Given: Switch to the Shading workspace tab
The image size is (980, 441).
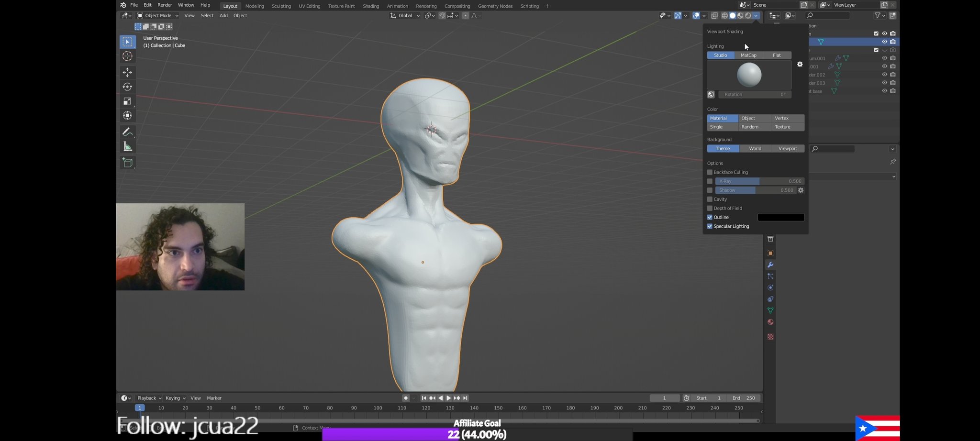Looking at the screenshot, I should tap(371, 6).
